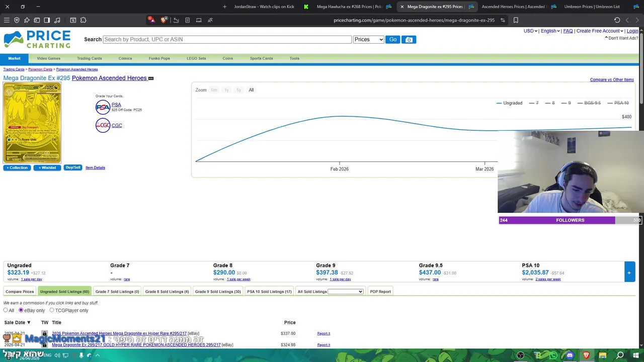Viewport: 644px width, 362px height.
Task: Click the PriceCharting logo
Action: point(37,39)
